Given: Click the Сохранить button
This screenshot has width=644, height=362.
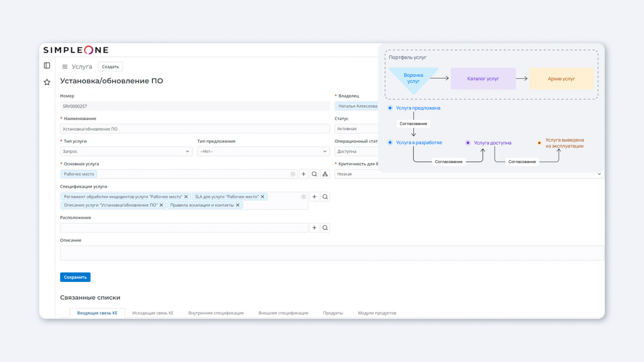Looking at the screenshot, I should tap(75, 277).
